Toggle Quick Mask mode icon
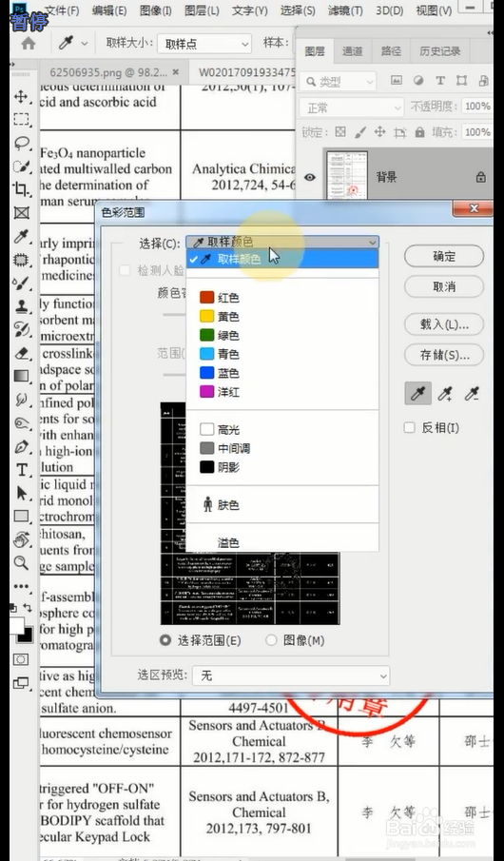The width and height of the screenshot is (504, 861). 21,659
